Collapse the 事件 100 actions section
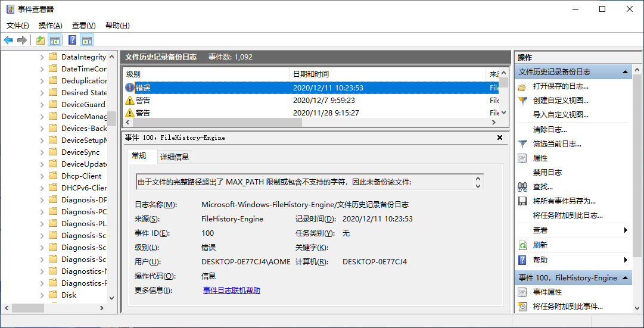 (625, 278)
